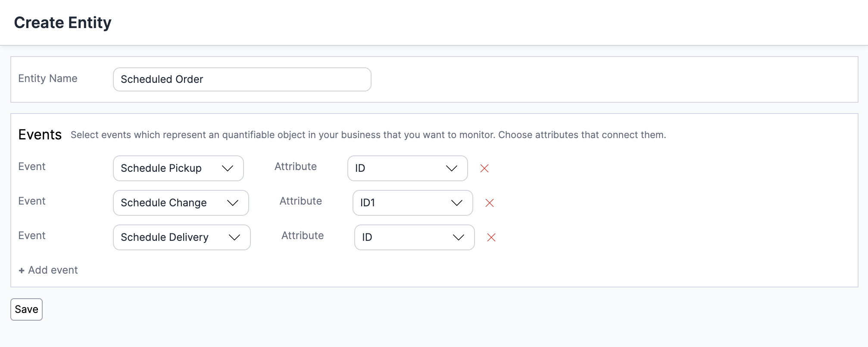Click the Create Entity page heading
The image size is (868, 347).
click(63, 22)
